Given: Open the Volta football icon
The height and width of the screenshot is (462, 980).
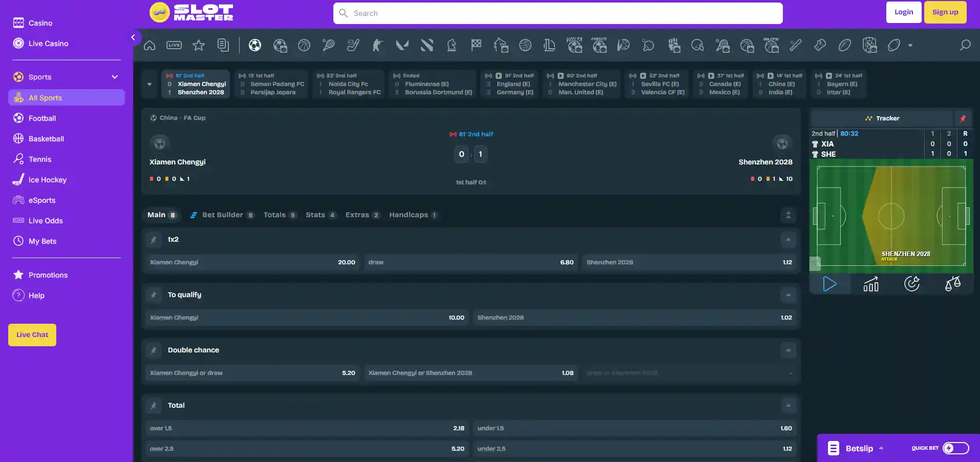Looking at the screenshot, I should [574, 46].
